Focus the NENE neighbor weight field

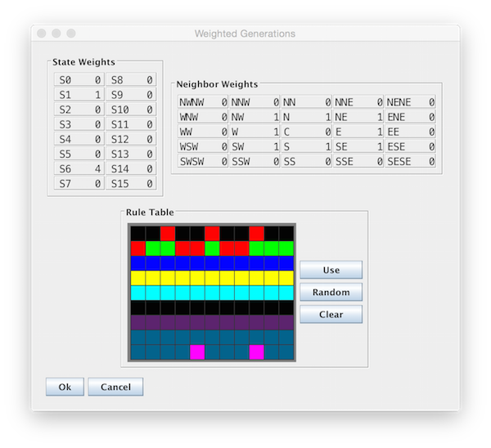[410, 102]
